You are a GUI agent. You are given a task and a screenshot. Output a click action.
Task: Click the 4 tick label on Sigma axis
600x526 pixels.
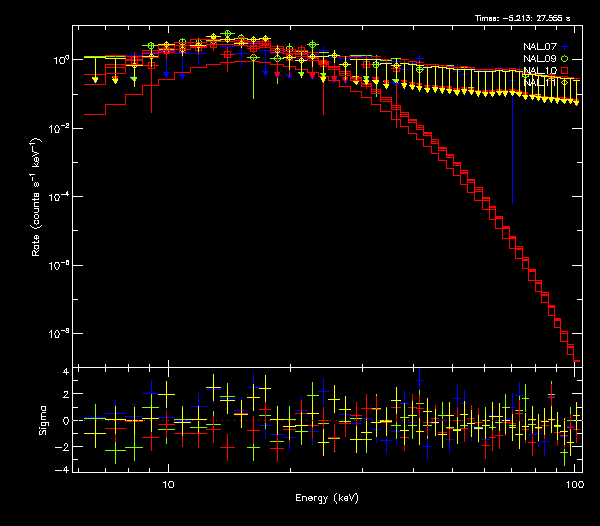65,371
